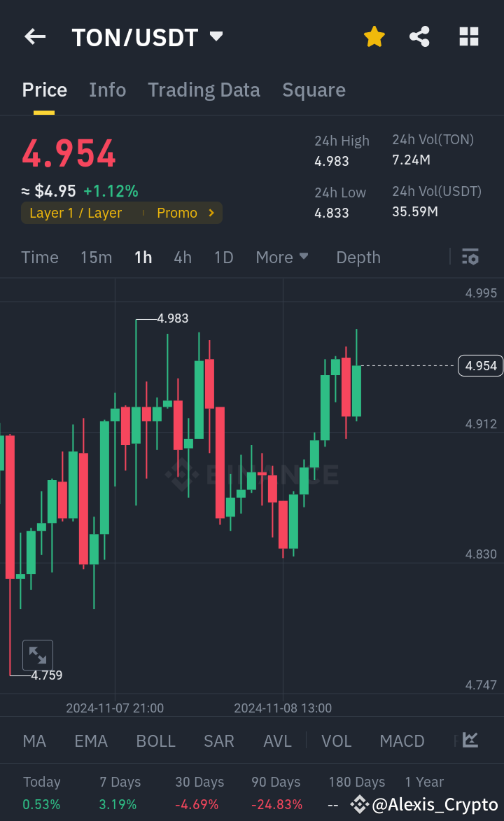504x821 pixels.
Task: Switch to the Info tab
Action: [107, 90]
